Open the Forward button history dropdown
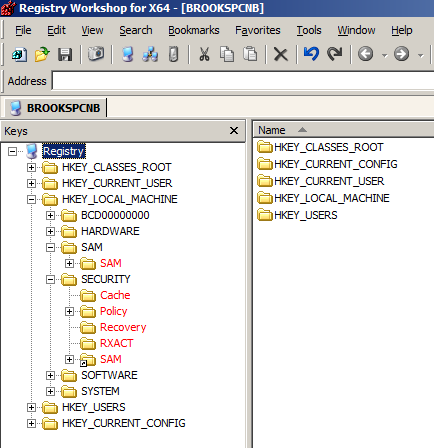The image size is (434, 448). [421, 55]
